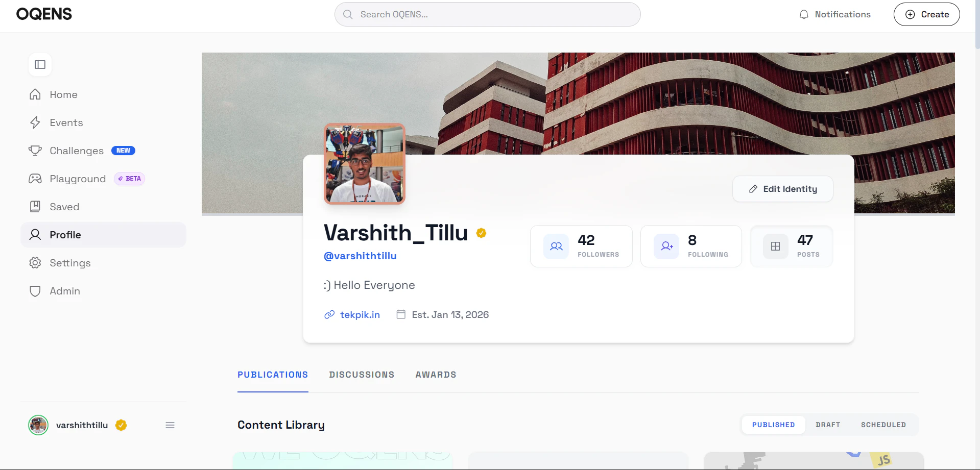The image size is (980, 470).
Task: Open the Followers count card
Action: 581,246
